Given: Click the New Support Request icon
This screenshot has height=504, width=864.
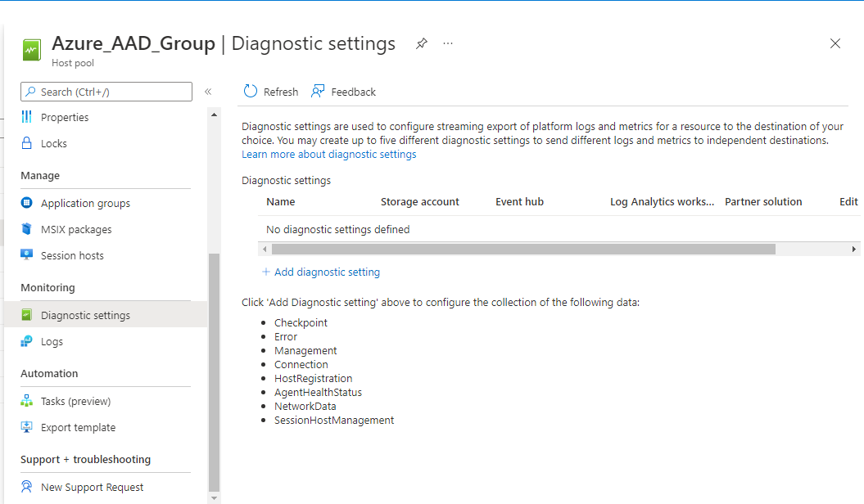Looking at the screenshot, I should [x=26, y=486].
